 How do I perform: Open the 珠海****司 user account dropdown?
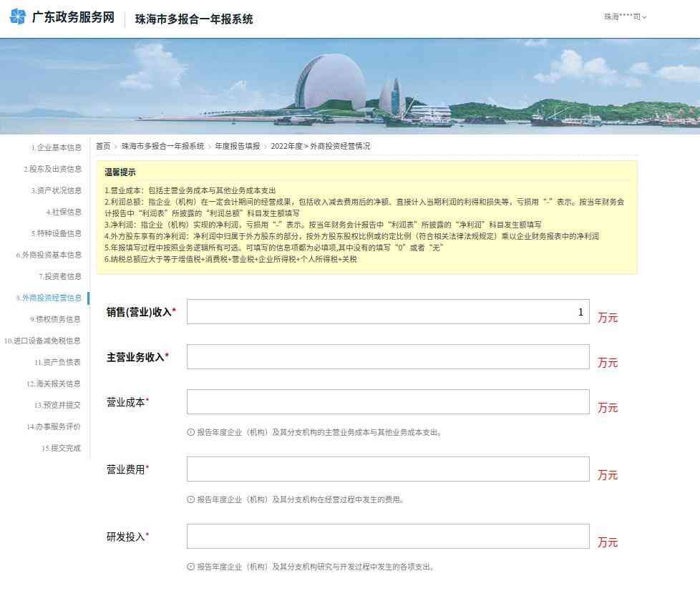[x=625, y=16]
